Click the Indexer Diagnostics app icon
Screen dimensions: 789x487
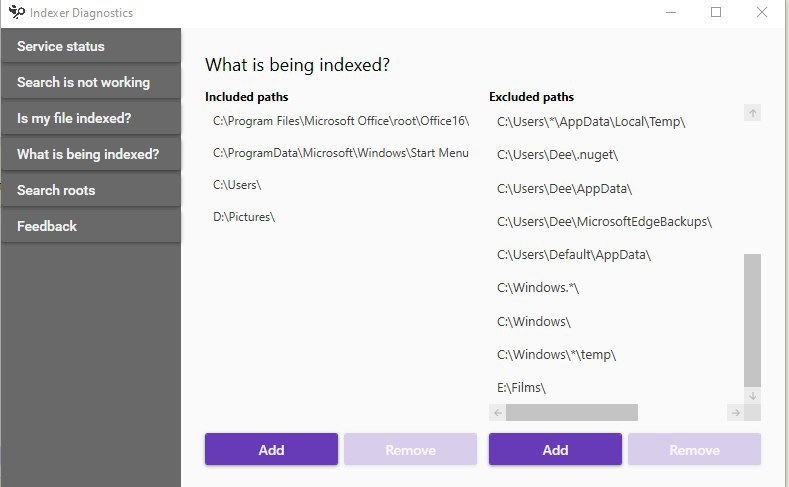[x=16, y=12]
